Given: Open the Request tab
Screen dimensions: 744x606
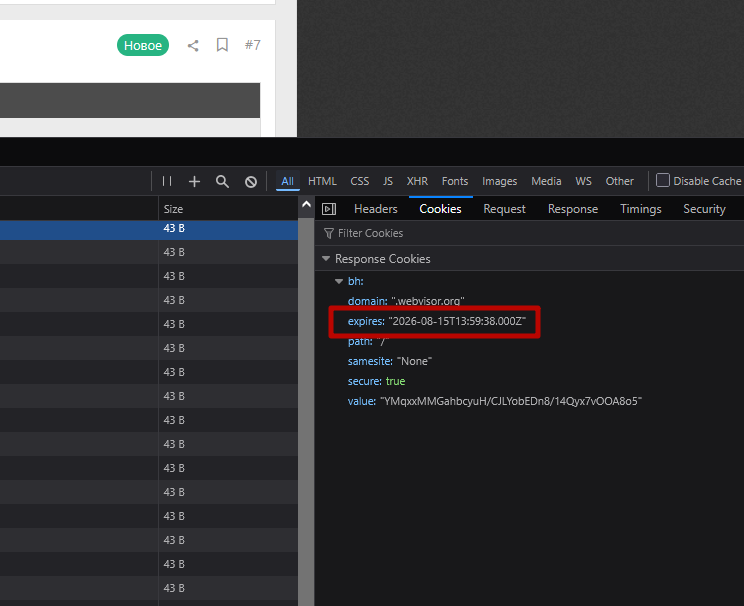Looking at the screenshot, I should (504, 209).
